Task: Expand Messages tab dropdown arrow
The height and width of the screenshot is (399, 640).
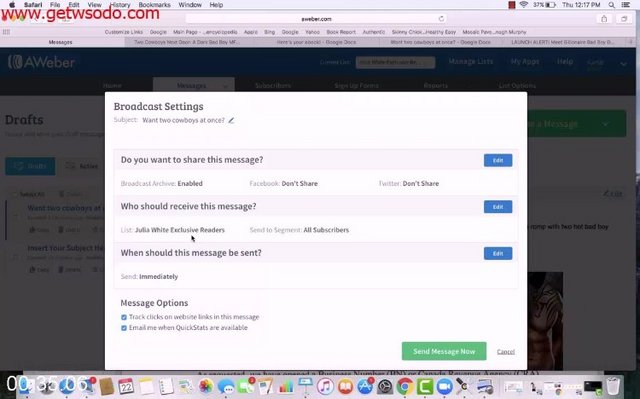Action: tap(225, 86)
